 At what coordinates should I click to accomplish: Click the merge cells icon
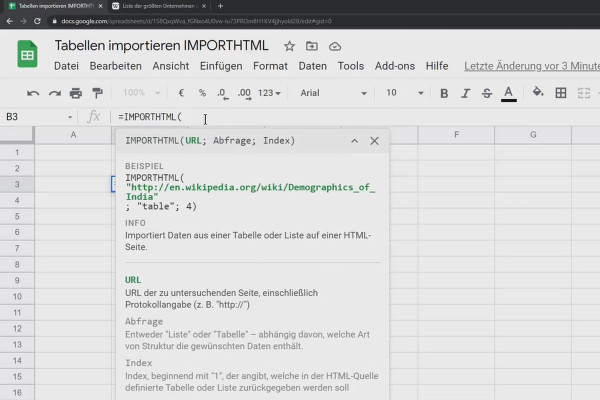(584, 93)
